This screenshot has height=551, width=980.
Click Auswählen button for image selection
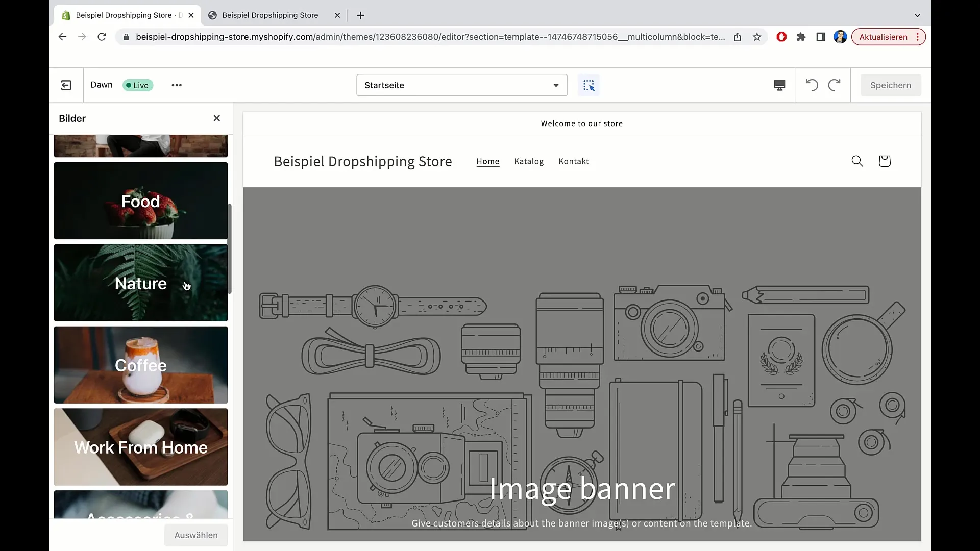click(196, 534)
